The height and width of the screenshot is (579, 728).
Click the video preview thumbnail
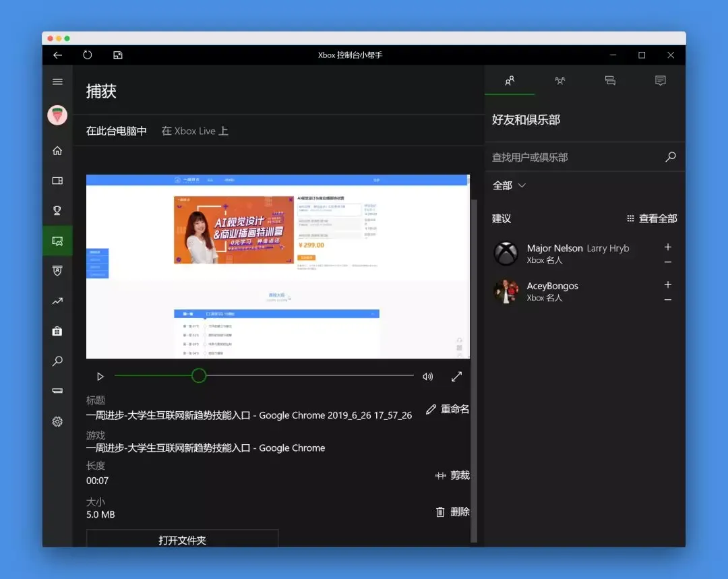pyautogui.click(x=278, y=266)
